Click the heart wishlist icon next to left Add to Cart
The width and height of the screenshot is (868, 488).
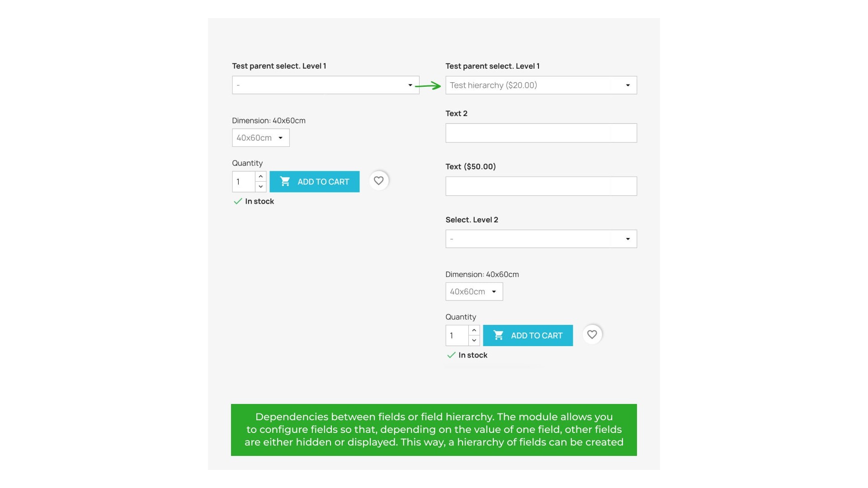(x=378, y=180)
